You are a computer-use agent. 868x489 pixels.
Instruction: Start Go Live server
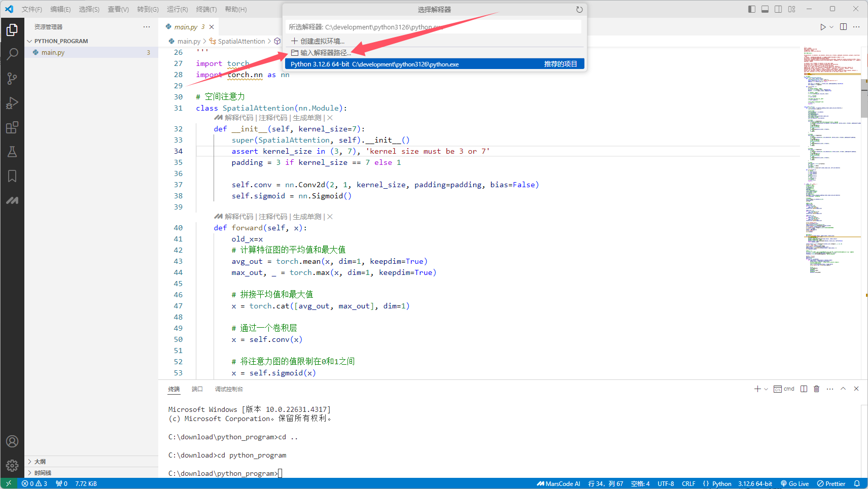pyautogui.click(x=794, y=484)
